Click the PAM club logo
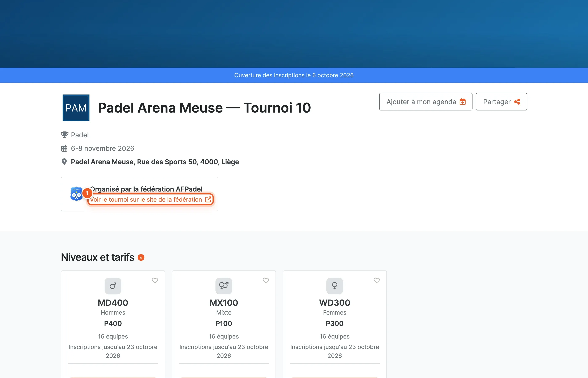 point(76,108)
